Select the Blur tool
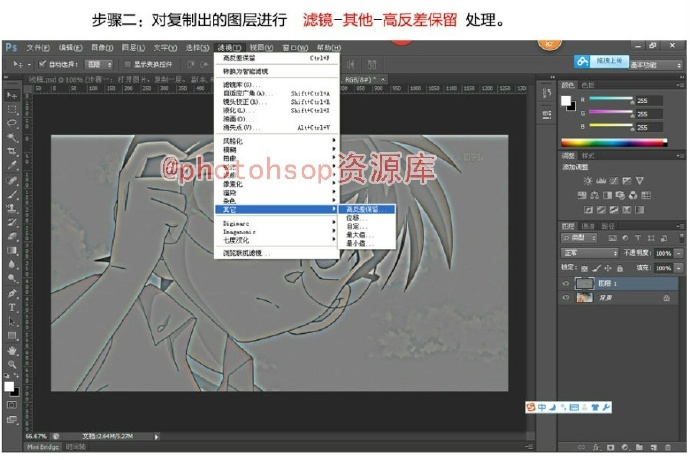The height and width of the screenshot is (460, 690). coord(12,265)
